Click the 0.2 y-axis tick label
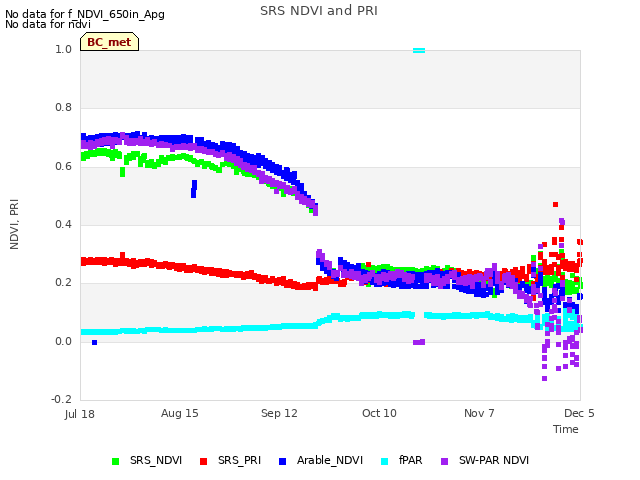The image size is (640, 480). 63,282
